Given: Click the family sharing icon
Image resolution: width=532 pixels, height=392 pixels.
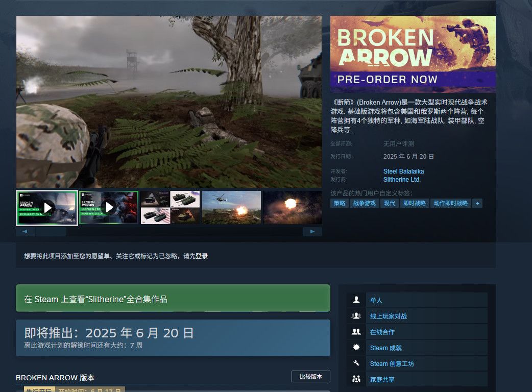Looking at the screenshot, I should coord(356,379).
